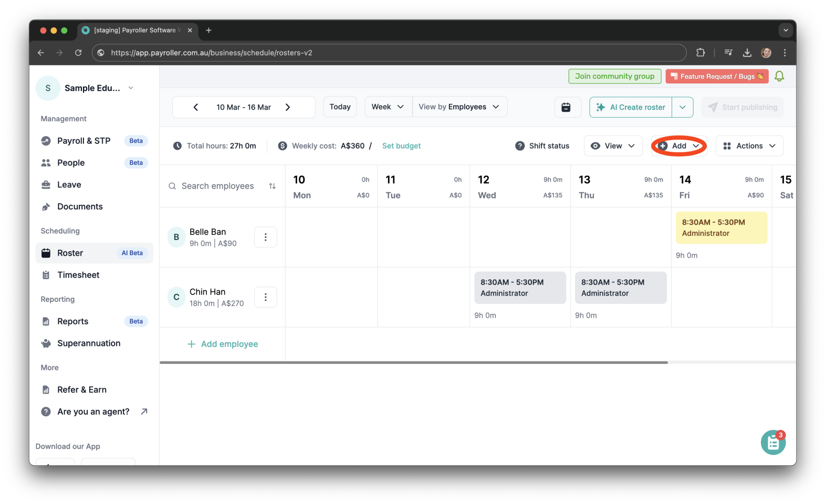Open Leave in sidebar
This screenshot has width=826, height=504.
point(95,185)
